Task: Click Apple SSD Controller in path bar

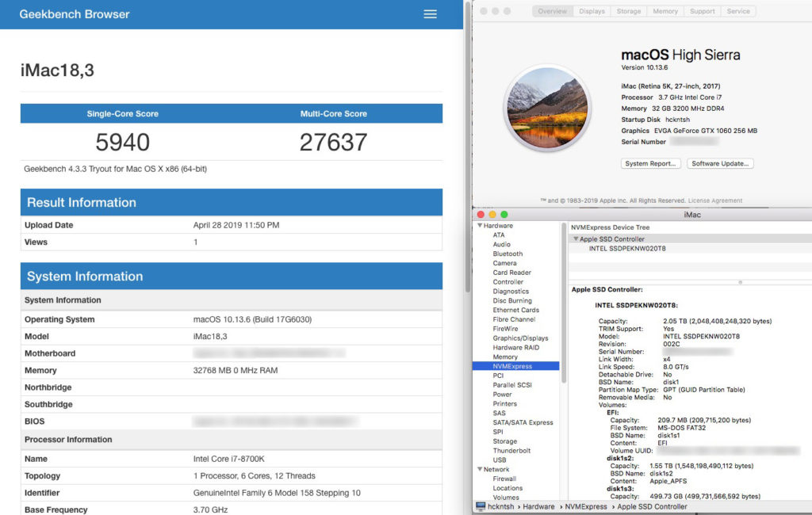Action: click(x=652, y=507)
